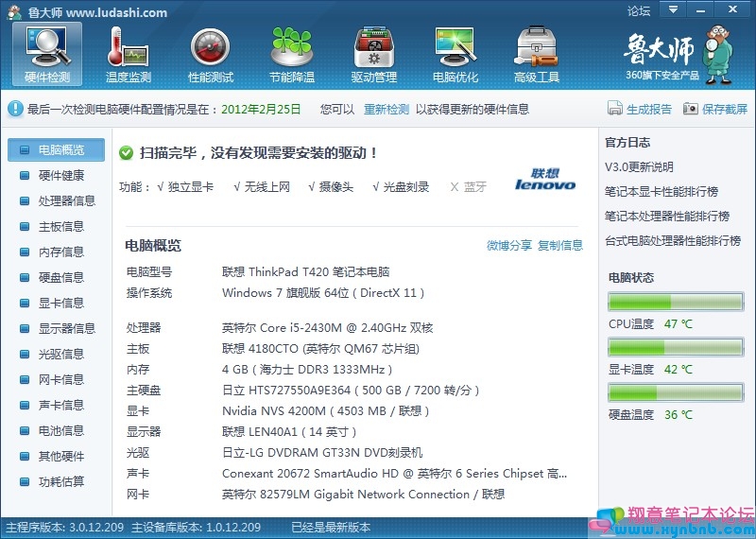Open 温度监测 temperature monitoring thermometer icon

(129, 54)
